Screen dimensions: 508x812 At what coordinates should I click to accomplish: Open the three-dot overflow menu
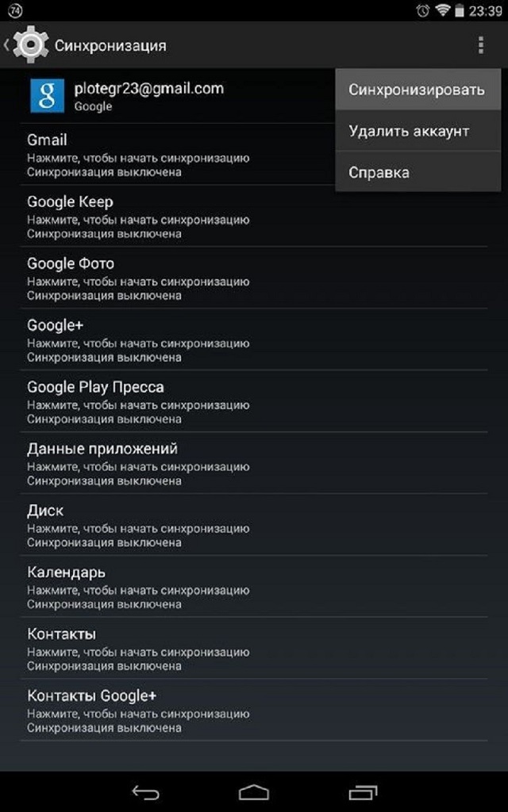click(x=480, y=45)
